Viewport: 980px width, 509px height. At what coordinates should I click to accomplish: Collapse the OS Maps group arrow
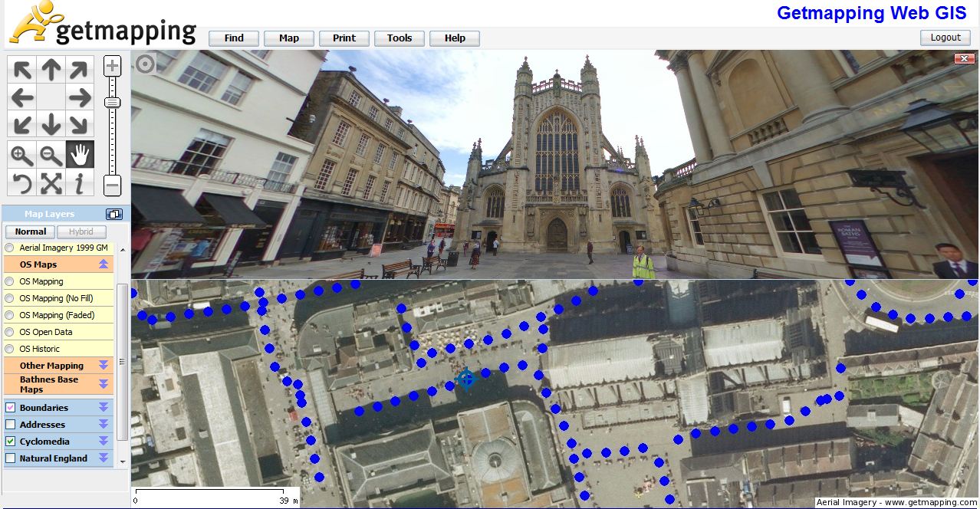click(x=104, y=264)
